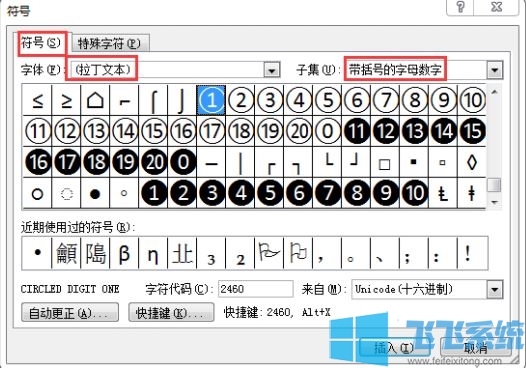Select the black circled ❿ symbol
Image resolution: width=526 pixels, height=368 pixels.
point(414,193)
